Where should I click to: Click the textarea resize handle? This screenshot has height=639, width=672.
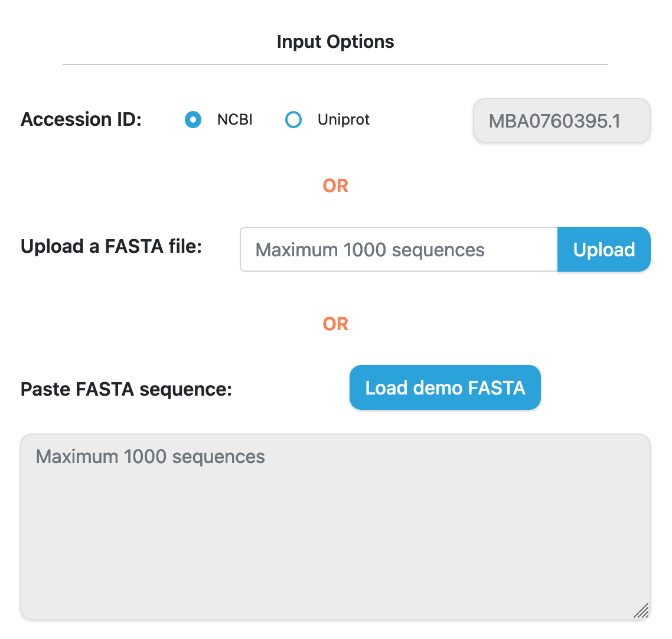point(641,610)
